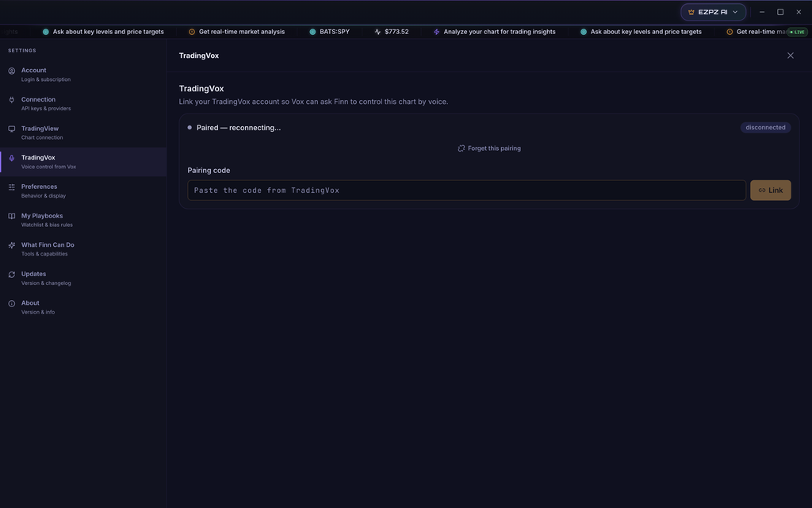Click the pulse icon beside $773.52
The width and height of the screenshot is (812, 508).
pos(377,32)
